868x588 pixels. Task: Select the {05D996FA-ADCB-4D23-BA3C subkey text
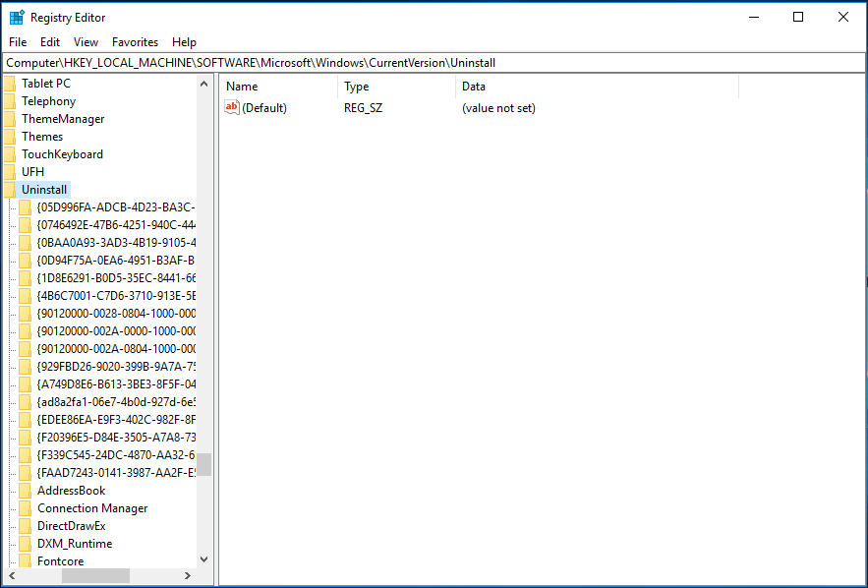(116, 207)
